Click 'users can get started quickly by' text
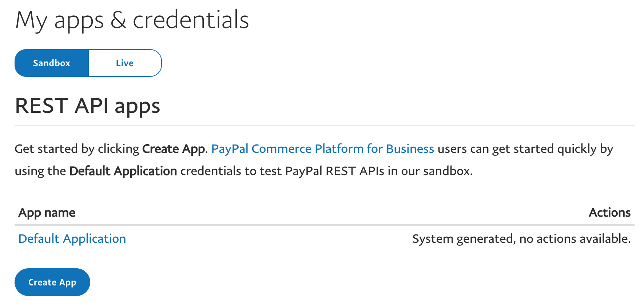 point(525,149)
